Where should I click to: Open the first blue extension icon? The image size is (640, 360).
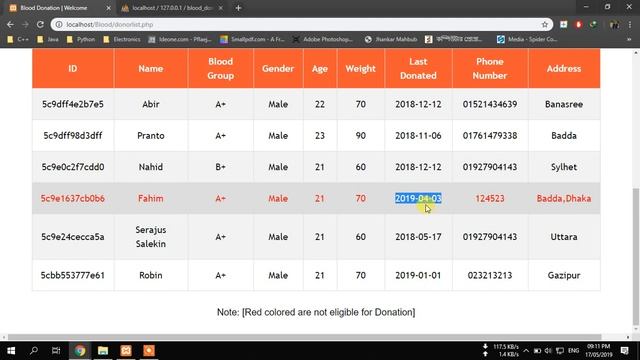click(x=564, y=25)
